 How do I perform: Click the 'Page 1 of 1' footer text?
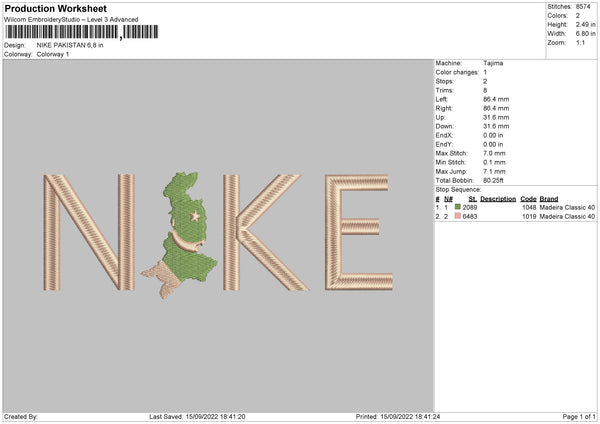coord(579,417)
